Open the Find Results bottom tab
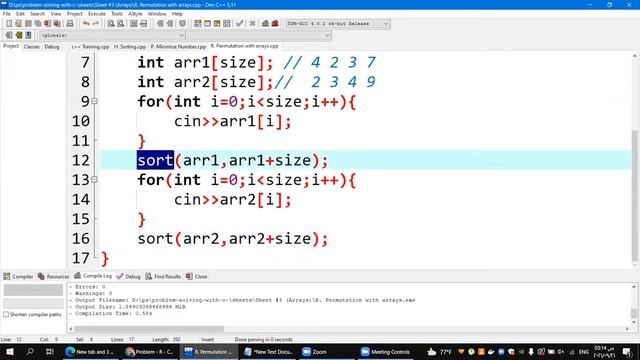Viewport: 640px width, 360px height. click(x=163, y=276)
